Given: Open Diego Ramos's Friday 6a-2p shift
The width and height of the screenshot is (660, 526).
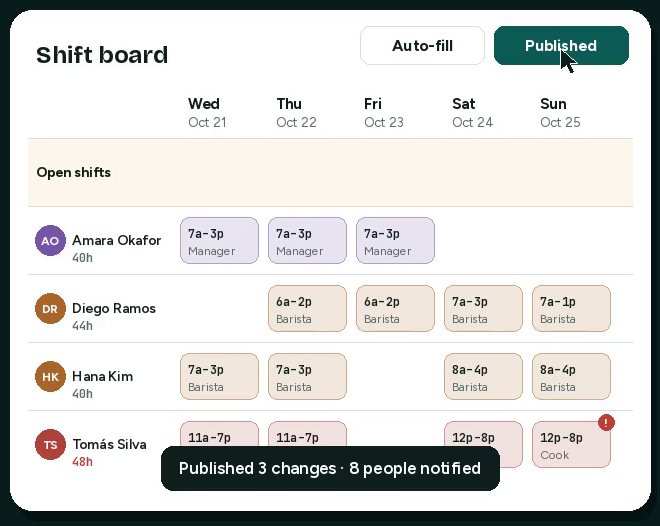Looking at the screenshot, I should coord(395,308).
